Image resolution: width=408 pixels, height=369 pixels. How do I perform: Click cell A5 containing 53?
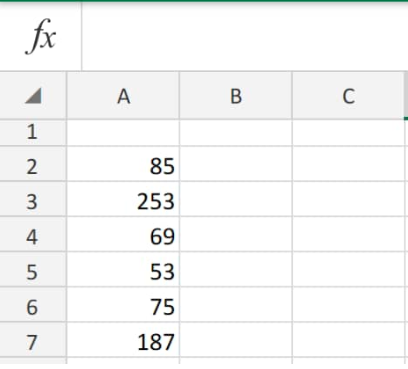tap(123, 269)
